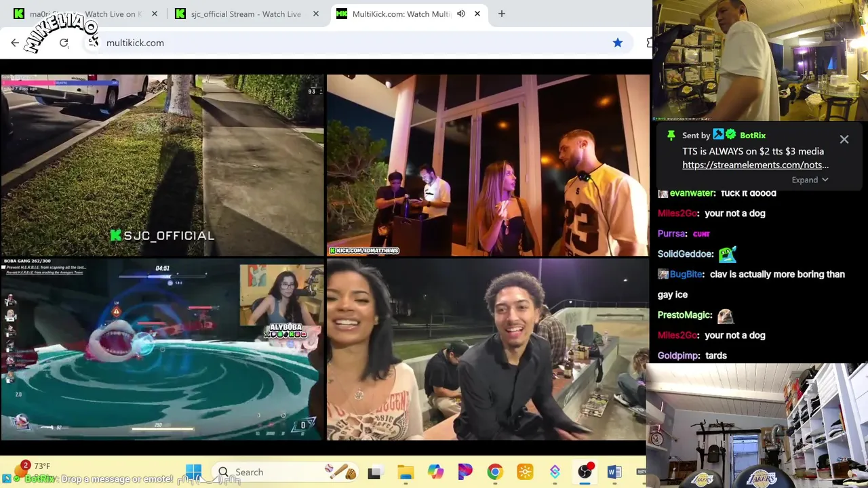Open OBS Studio from the taskbar
Screen dimensions: 868x488
pyautogui.click(x=585, y=472)
